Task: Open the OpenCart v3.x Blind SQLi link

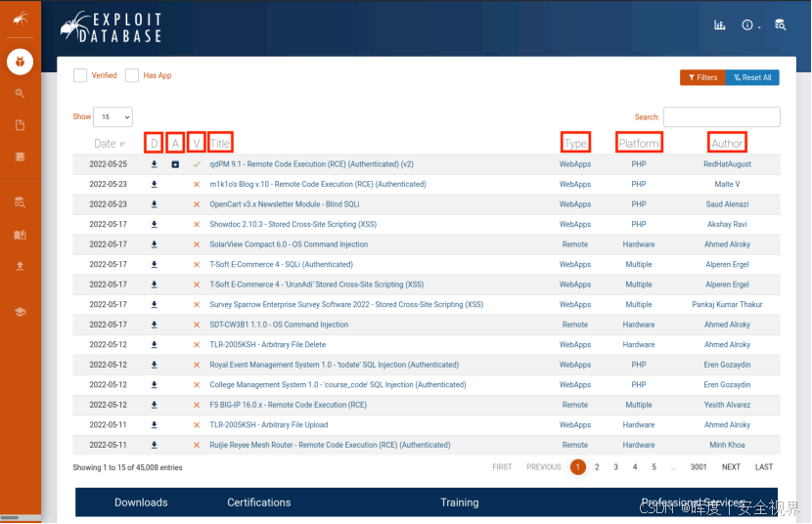Action: pos(285,204)
